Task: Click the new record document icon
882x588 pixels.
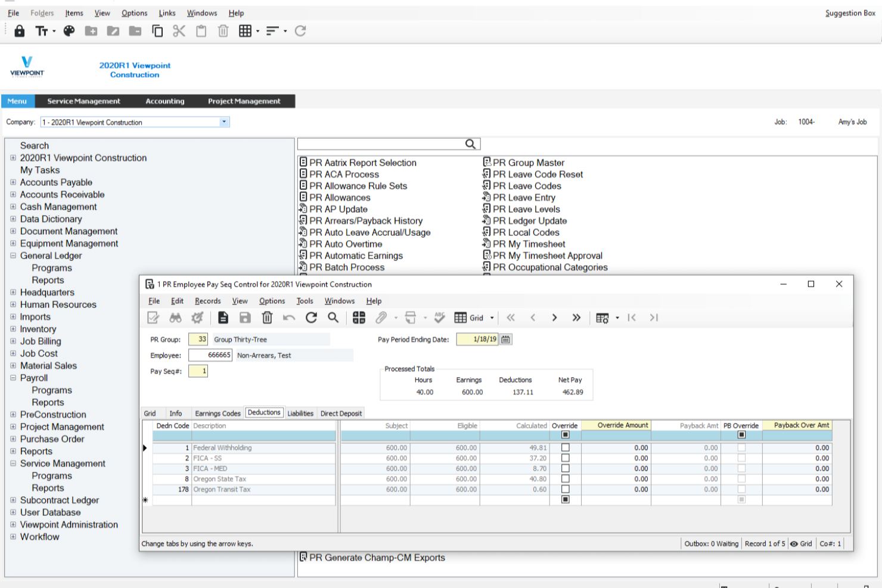Action: coord(223,318)
